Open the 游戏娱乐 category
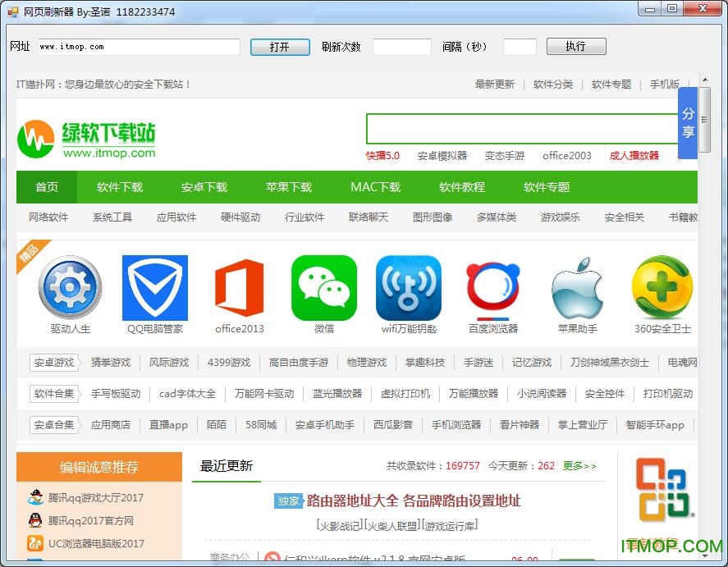Screen dimensions: 728x567 561,217
